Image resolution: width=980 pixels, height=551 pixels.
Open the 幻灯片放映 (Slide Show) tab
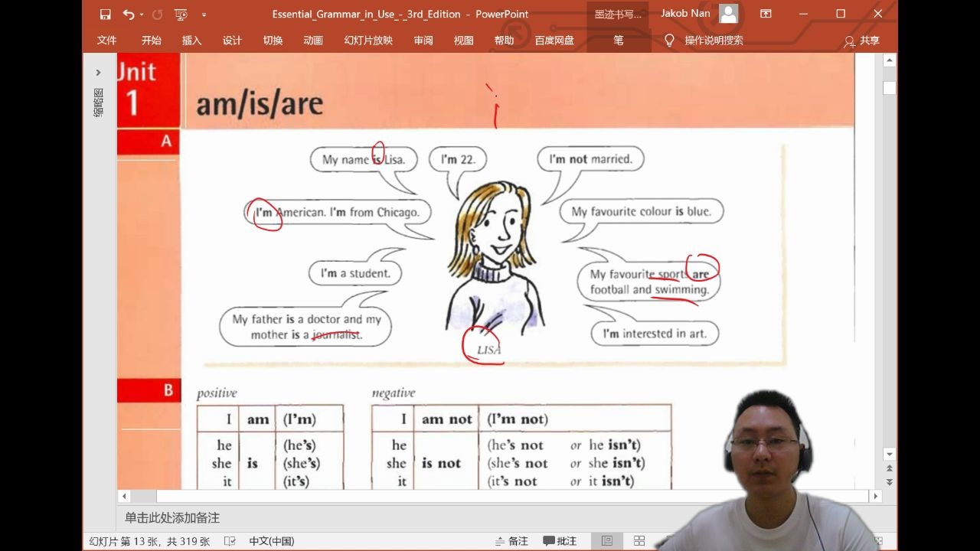coord(368,41)
